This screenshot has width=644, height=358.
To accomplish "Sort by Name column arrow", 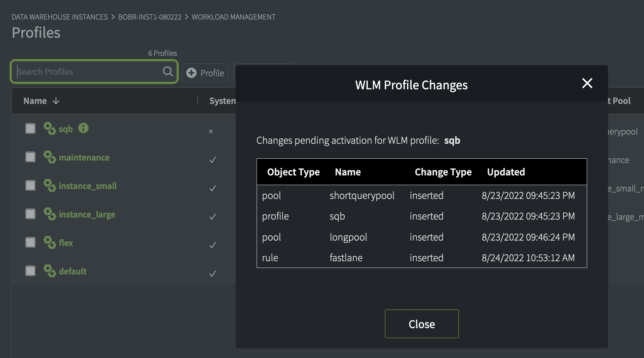I will point(56,101).
